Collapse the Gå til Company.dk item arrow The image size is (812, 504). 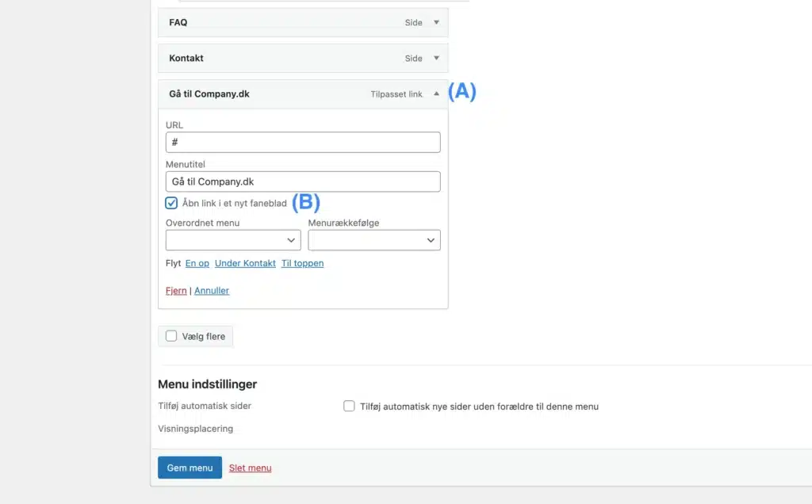(436, 94)
